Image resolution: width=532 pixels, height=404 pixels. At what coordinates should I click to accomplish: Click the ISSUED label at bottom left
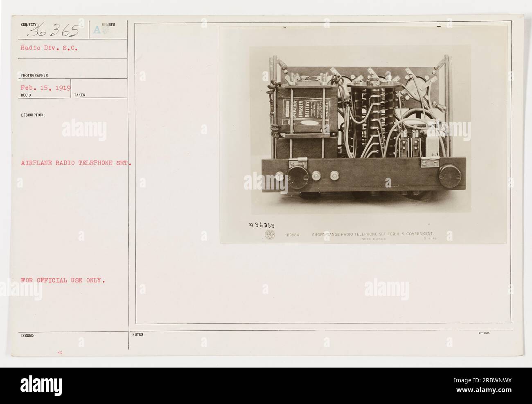(x=24, y=334)
